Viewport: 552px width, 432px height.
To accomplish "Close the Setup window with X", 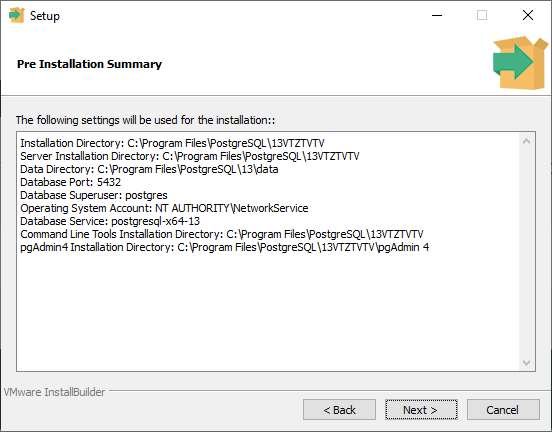I will [x=528, y=15].
